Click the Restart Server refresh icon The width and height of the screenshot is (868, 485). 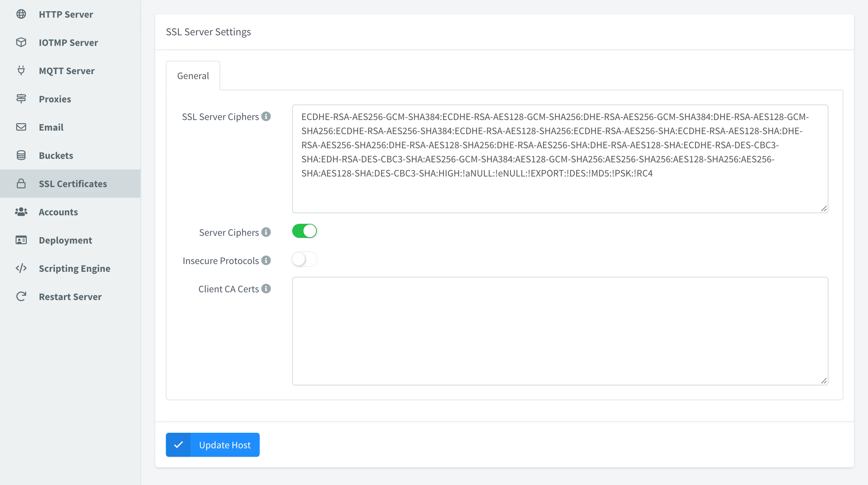click(x=21, y=297)
